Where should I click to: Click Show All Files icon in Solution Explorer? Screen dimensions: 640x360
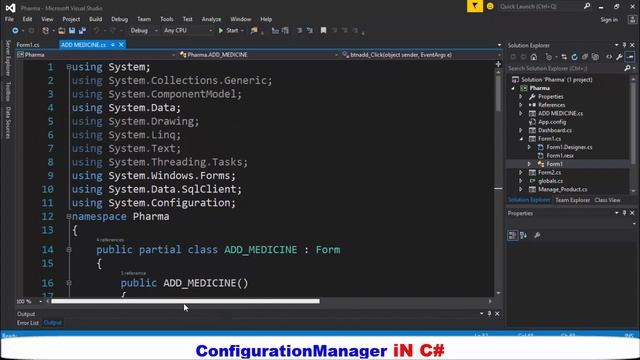pos(595,57)
